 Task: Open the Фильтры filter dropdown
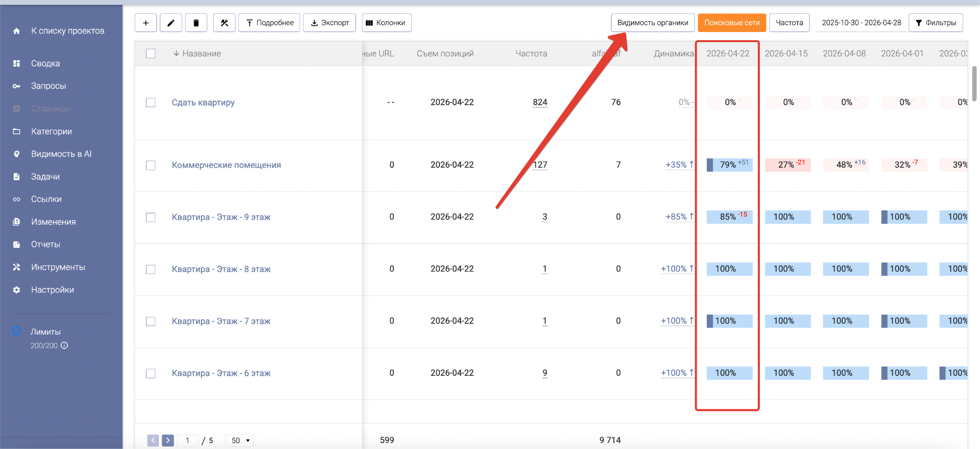935,23
